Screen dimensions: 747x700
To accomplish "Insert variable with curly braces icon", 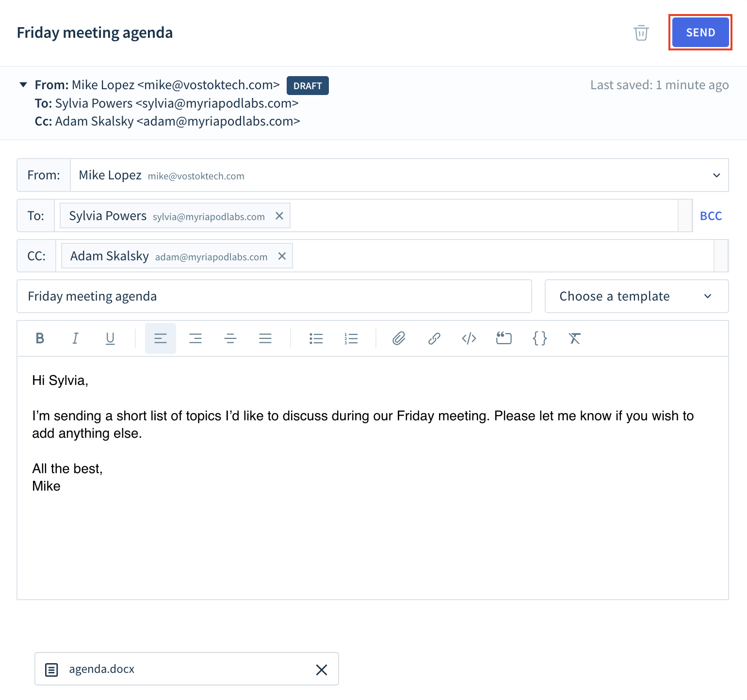I will pos(540,338).
